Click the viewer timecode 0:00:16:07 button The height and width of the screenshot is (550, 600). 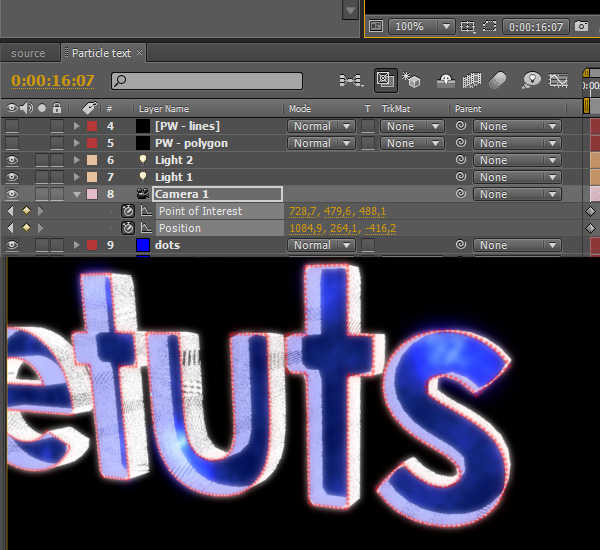(536, 26)
